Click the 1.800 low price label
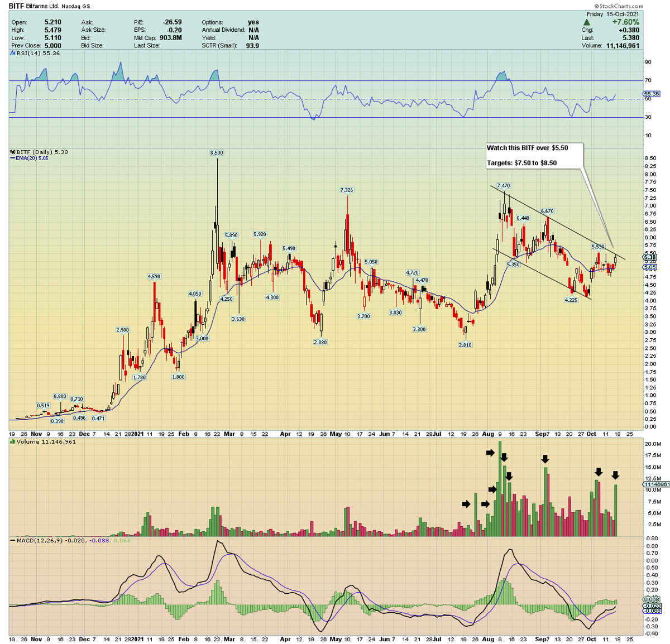Viewport: 670px width, 644px height. [x=179, y=377]
